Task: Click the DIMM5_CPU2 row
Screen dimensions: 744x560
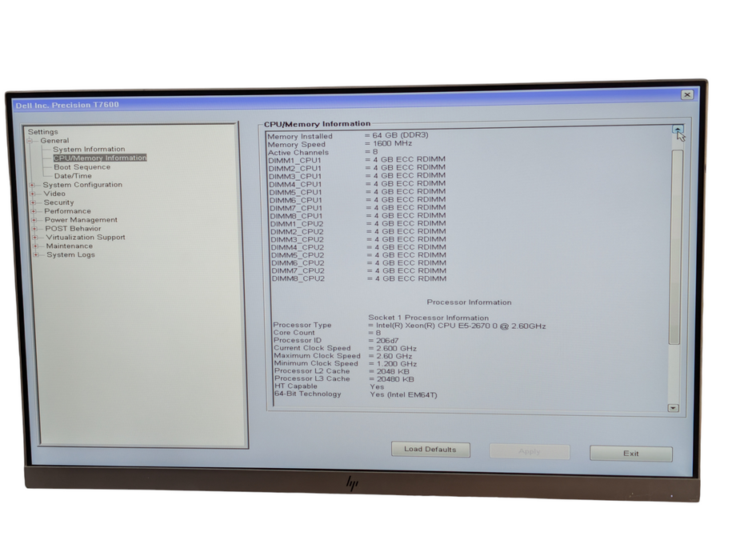Action: [358, 255]
